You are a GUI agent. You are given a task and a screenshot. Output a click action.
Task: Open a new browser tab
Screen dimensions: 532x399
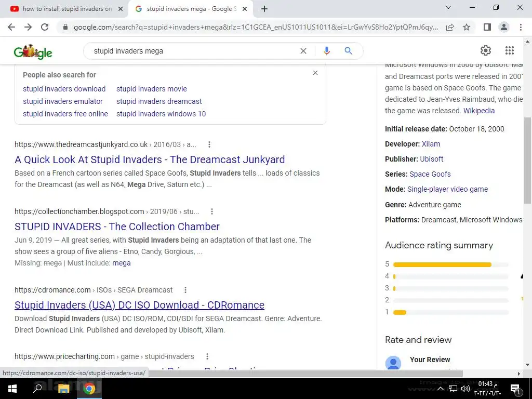pyautogui.click(x=264, y=9)
